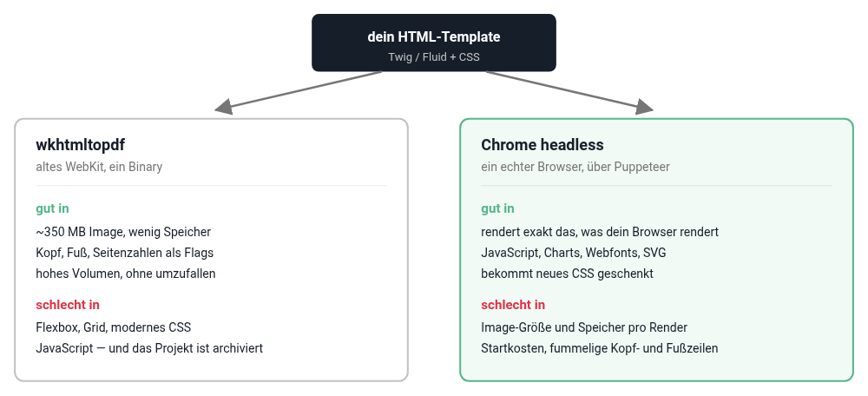This screenshot has width=868, height=396.
Task: Click the 'wkhtmltopdf' card title
Action: tap(80, 144)
